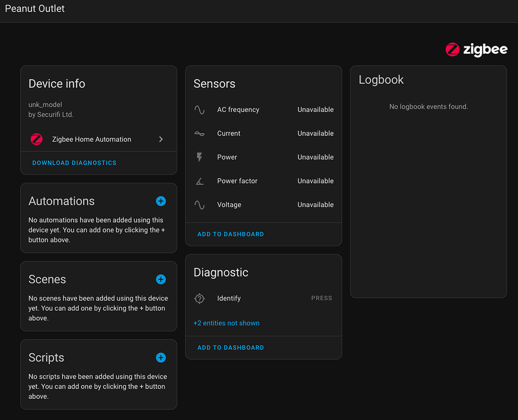Click the plus button in the Scenes card
Image resolution: width=518 pixels, height=420 pixels.
pos(161,279)
